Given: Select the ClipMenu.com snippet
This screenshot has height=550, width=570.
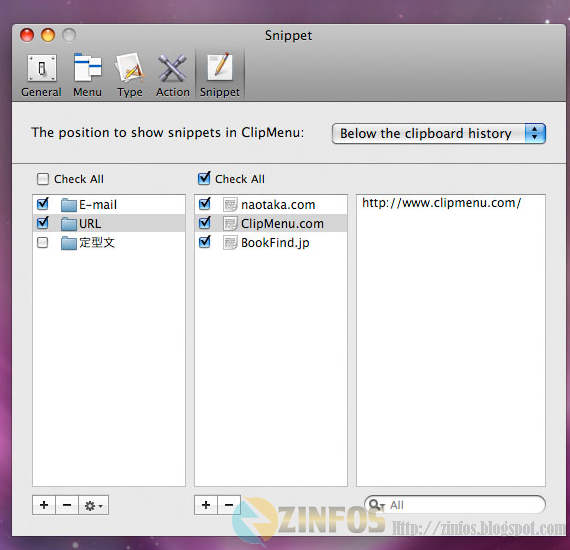Looking at the screenshot, I should click(x=271, y=224).
